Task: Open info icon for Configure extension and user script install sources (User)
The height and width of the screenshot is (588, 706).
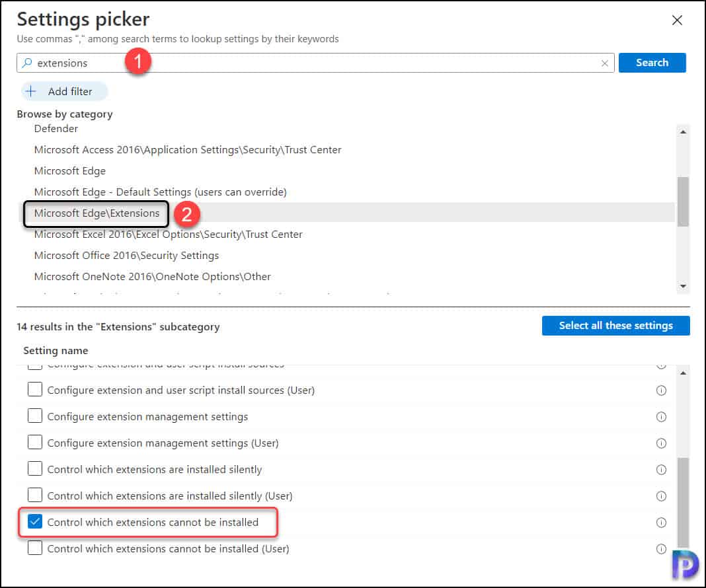Action: pyautogui.click(x=662, y=390)
